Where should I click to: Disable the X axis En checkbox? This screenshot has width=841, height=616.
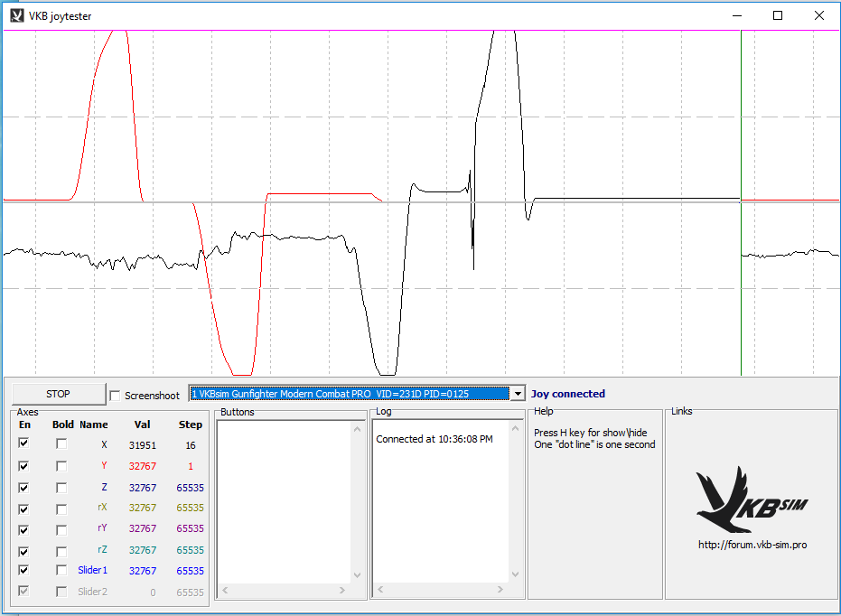23,443
